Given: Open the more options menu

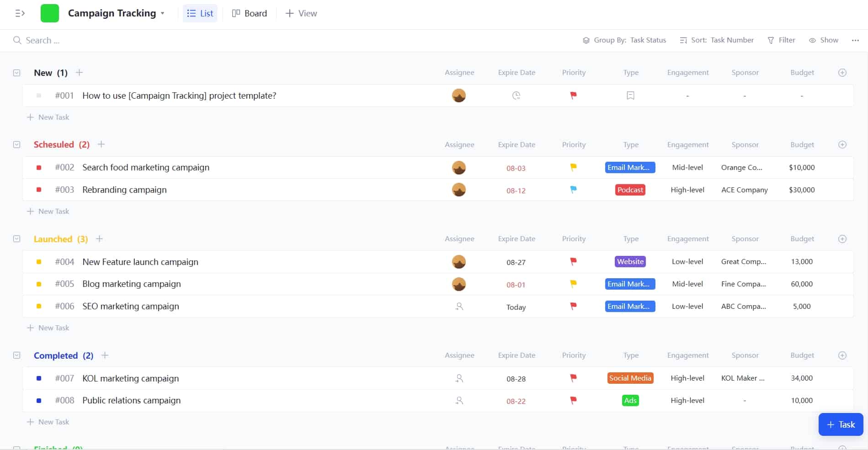Looking at the screenshot, I should (x=855, y=40).
